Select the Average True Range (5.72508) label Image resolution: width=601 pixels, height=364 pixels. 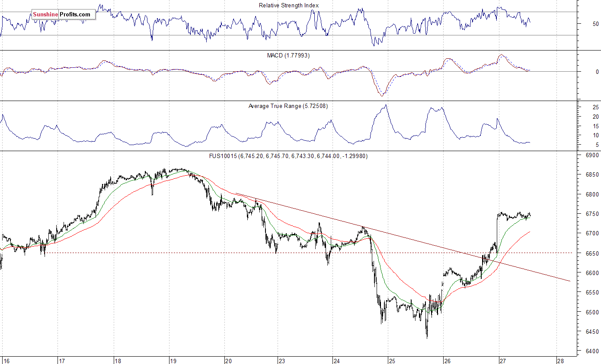tap(288, 106)
